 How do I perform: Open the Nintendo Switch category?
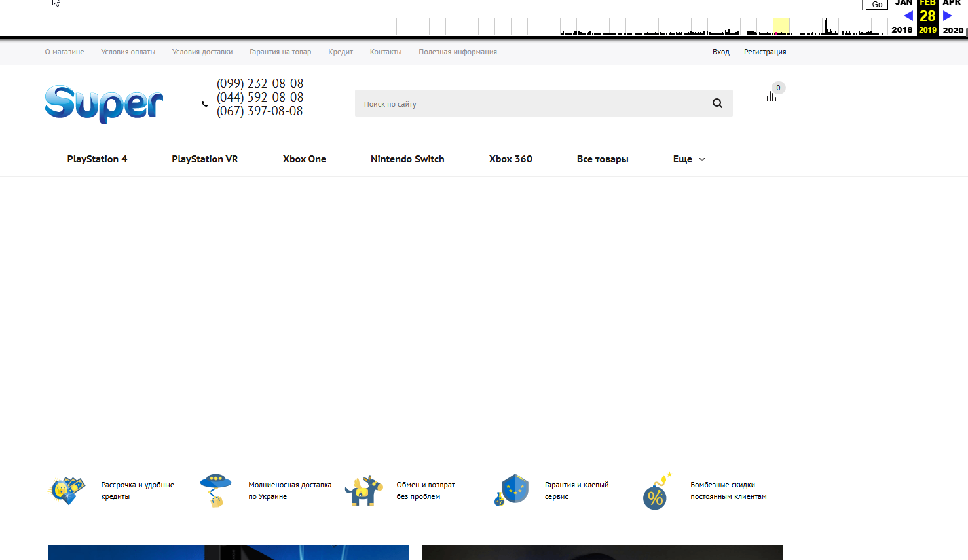tap(407, 159)
